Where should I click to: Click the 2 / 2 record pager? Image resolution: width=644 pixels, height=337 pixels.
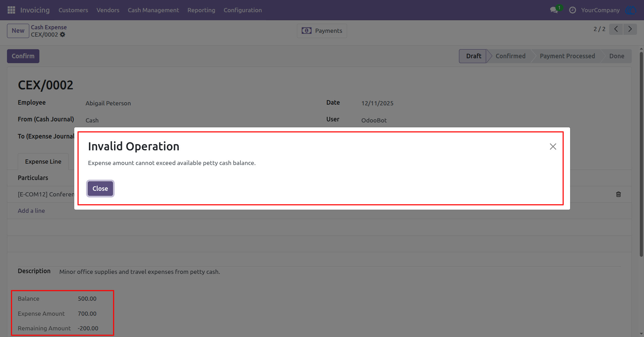tap(599, 29)
